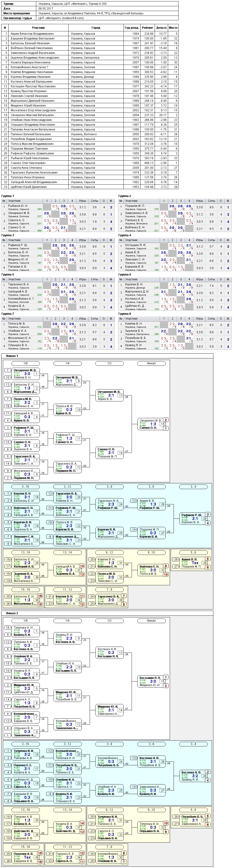Click the '1/8' round label in Финал-2
Screen dimensions: 234x868
26,621
